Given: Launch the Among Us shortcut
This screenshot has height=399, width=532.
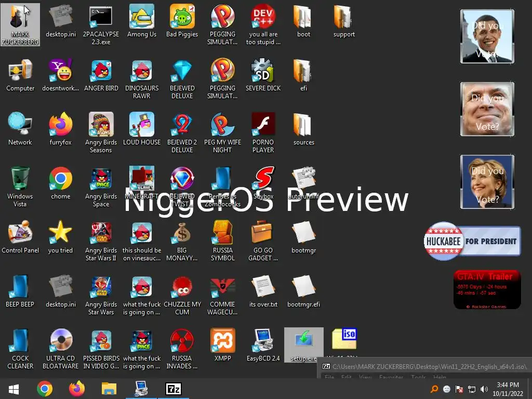Looking at the screenshot, I should coord(142,20).
